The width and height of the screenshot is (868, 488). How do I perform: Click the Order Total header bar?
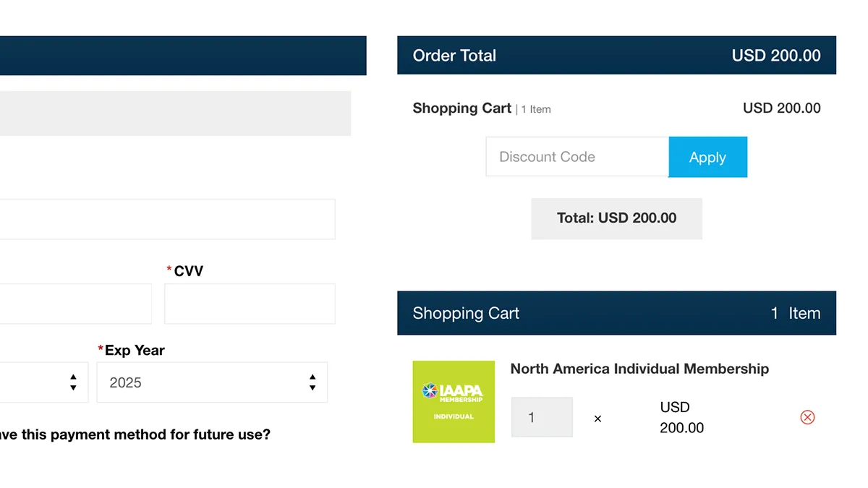click(x=616, y=56)
